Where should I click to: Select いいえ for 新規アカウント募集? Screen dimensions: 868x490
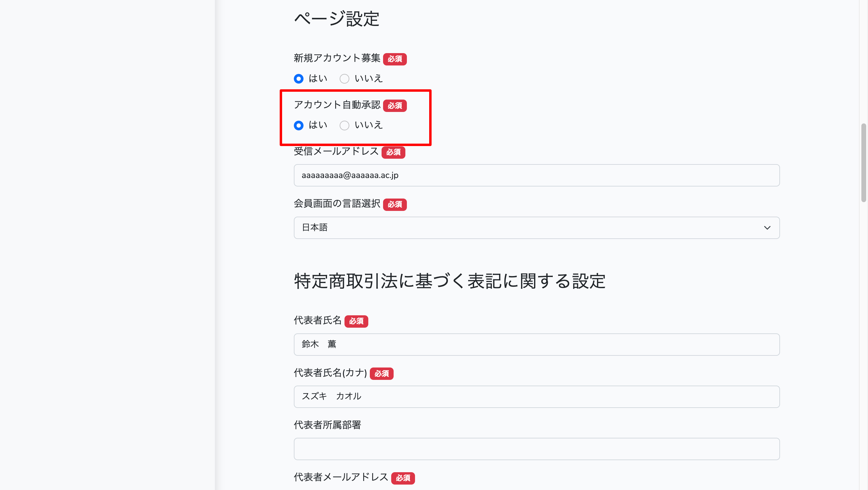344,79
